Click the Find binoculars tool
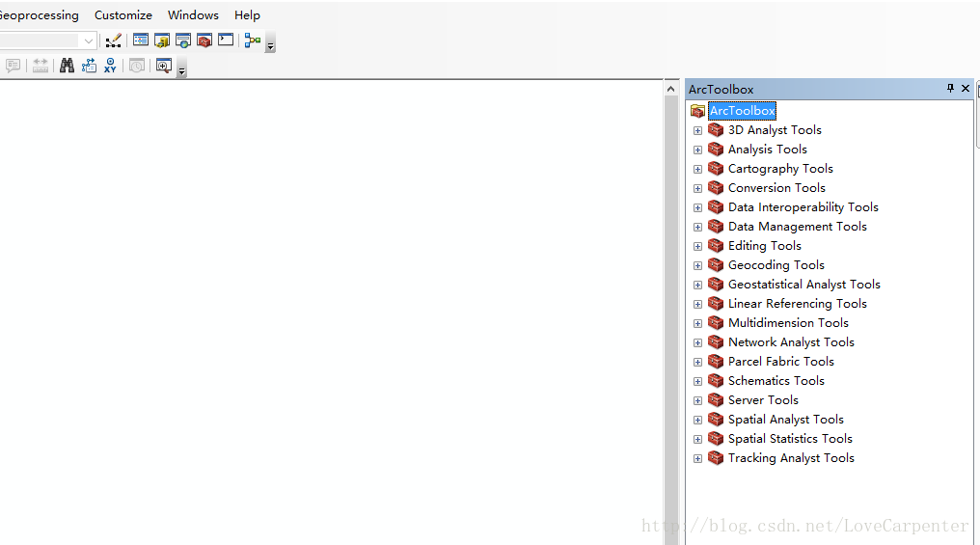This screenshot has height=545, width=980. (x=67, y=66)
